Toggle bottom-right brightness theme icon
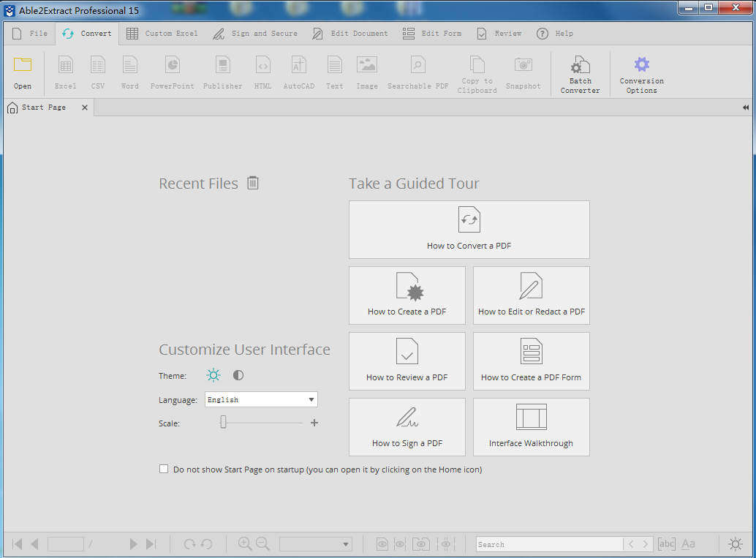 pos(736,544)
